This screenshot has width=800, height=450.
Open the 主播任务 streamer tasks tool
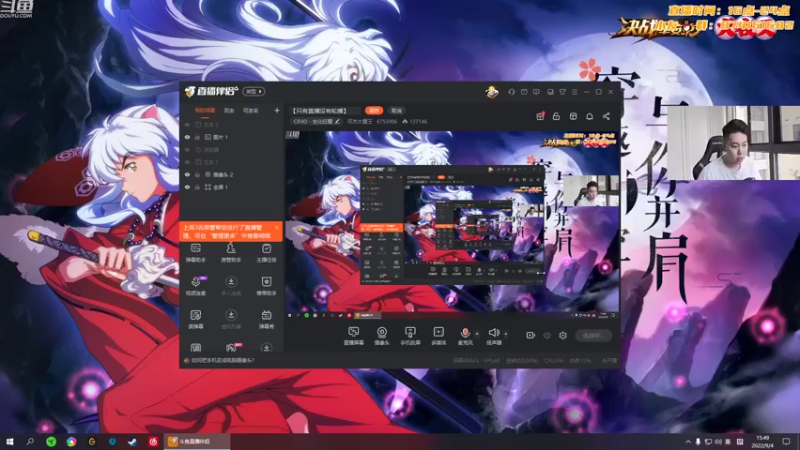point(266,253)
